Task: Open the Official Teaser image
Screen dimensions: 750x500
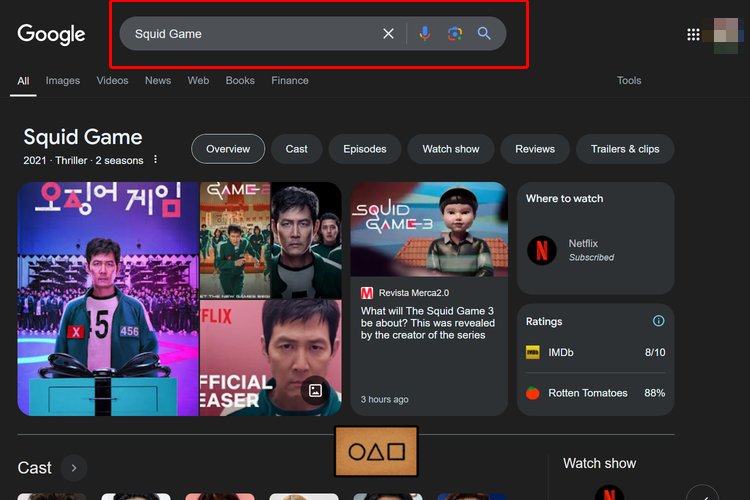Action: point(271,358)
